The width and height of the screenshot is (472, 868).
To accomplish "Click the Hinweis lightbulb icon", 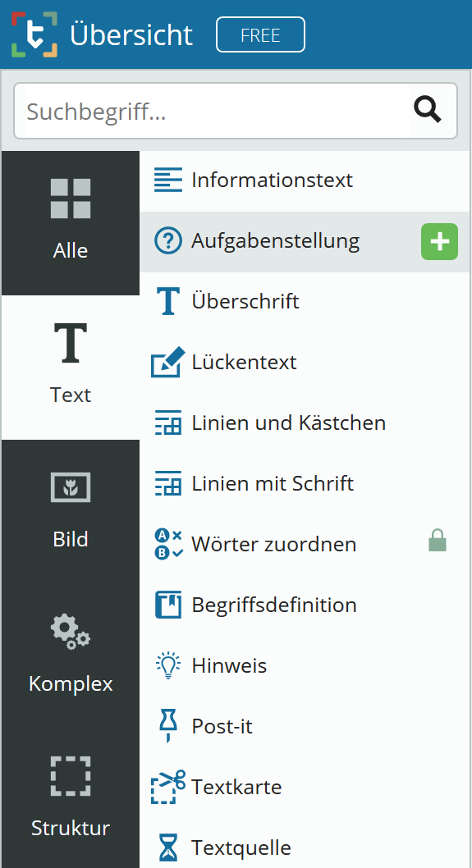I will [167, 665].
